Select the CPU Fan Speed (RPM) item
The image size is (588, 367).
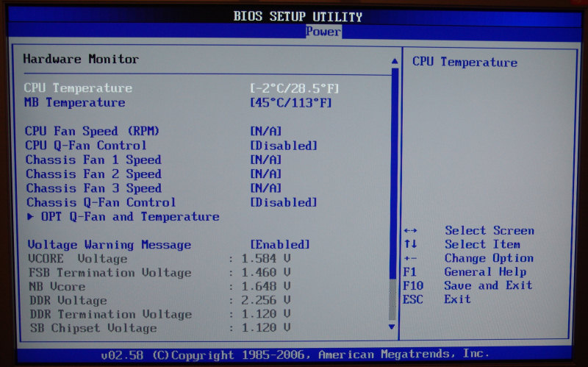[93, 131]
